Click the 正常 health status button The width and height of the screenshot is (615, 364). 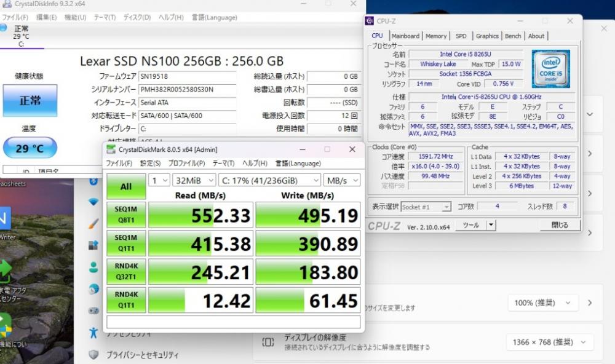coord(30,100)
